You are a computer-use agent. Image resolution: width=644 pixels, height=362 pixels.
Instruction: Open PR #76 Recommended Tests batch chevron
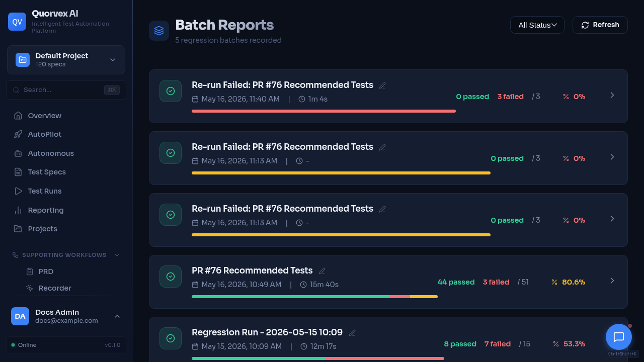pos(612,281)
